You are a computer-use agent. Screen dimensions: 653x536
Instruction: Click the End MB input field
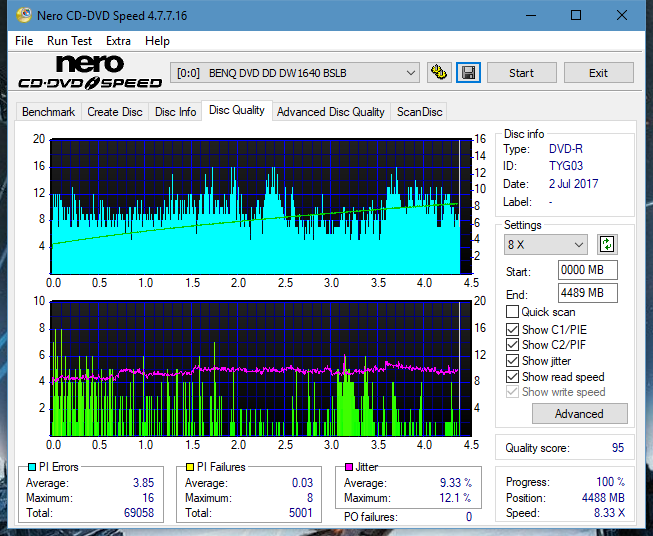[x=588, y=293]
